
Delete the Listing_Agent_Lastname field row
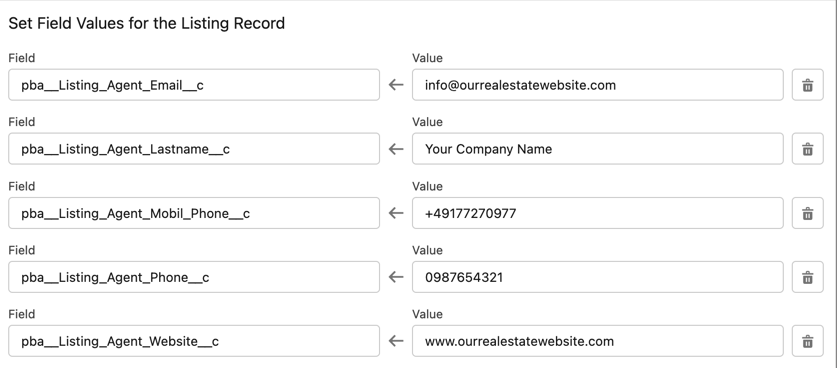tap(808, 149)
